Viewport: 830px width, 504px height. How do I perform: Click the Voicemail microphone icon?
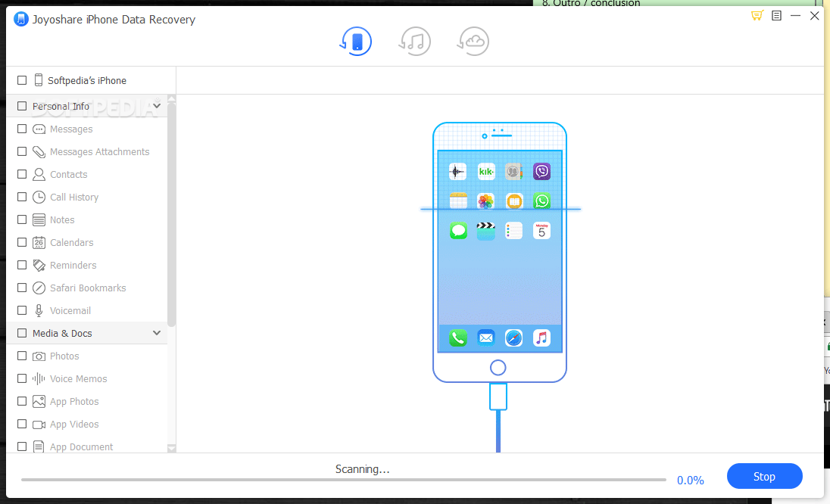tap(39, 311)
